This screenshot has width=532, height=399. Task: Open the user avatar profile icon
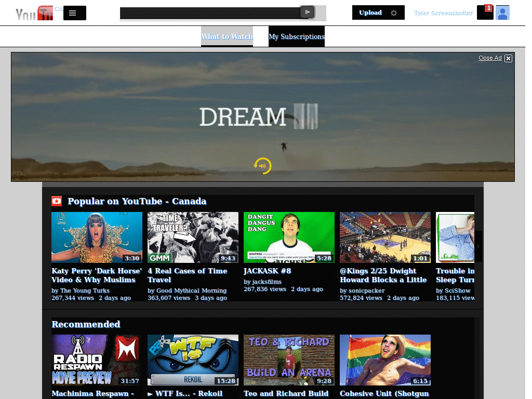502,12
